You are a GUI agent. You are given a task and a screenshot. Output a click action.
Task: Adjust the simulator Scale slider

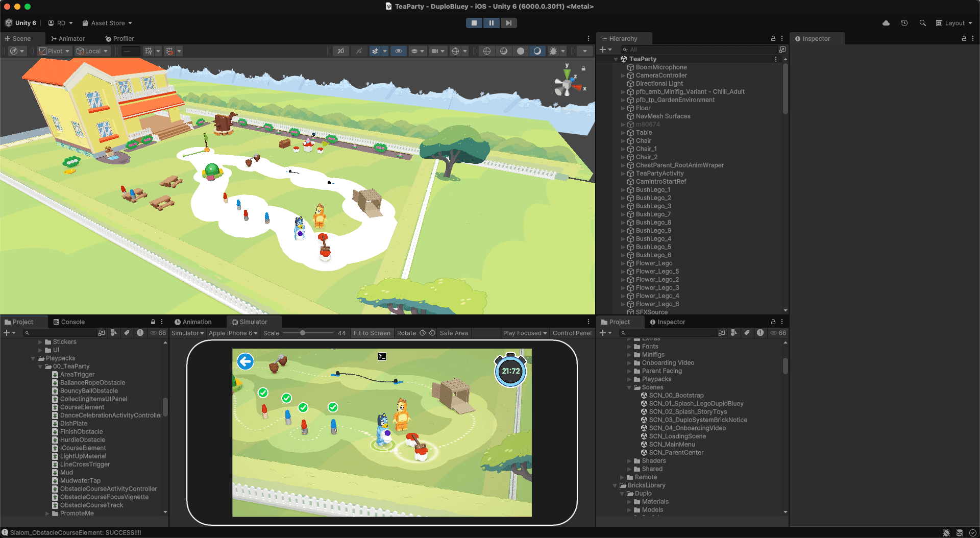coord(303,333)
